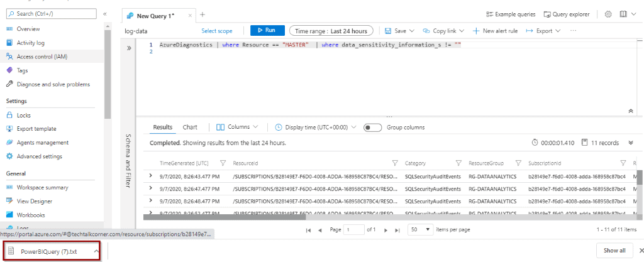This screenshot has width=644, height=262.
Task: Add a new query tab
Action: point(202,14)
